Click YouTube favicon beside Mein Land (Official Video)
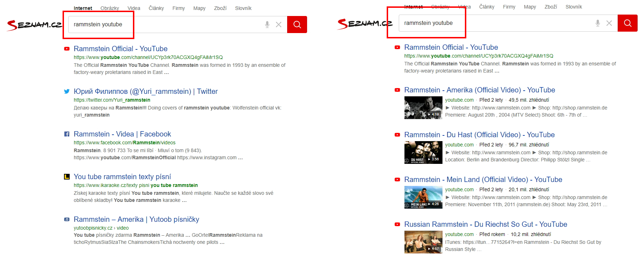Screen dimensions: 644x257 (x=397, y=180)
